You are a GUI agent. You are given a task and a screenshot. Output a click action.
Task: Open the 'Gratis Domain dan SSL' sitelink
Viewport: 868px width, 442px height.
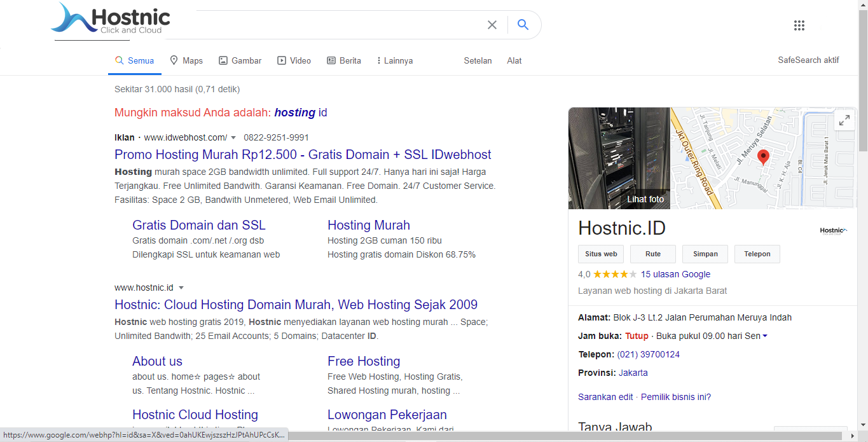coord(199,225)
